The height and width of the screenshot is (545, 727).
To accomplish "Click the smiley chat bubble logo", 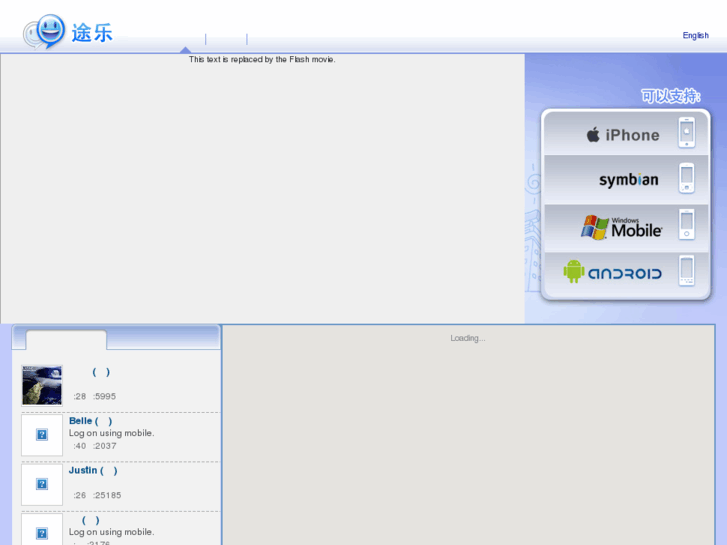I will tap(45, 32).
